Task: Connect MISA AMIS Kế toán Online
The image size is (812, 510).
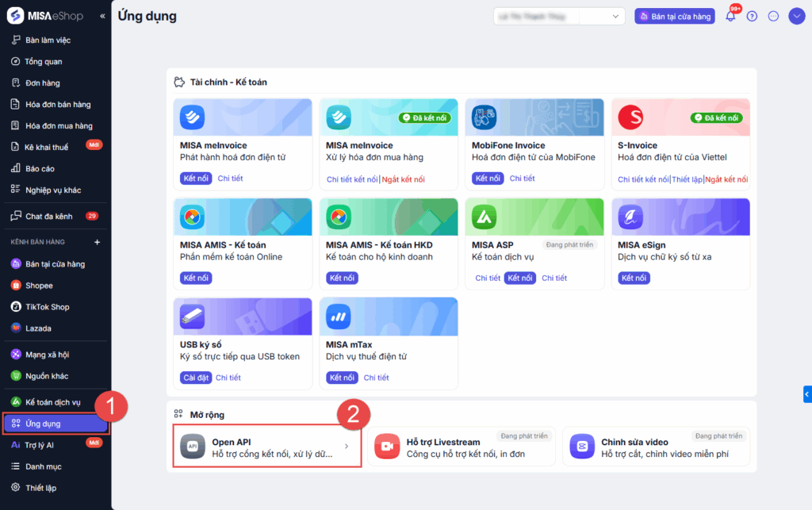Action: tap(197, 278)
